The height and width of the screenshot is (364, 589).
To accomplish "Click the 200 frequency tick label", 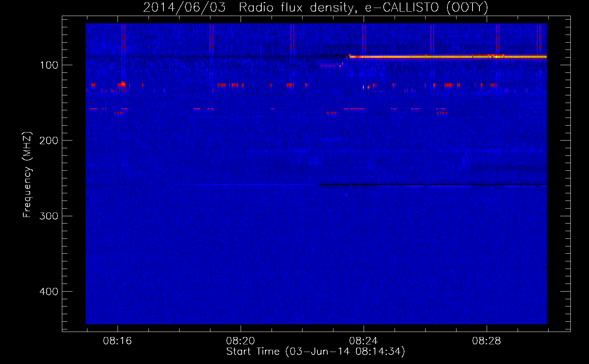I will pyautogui.click(x=49, y=141).
